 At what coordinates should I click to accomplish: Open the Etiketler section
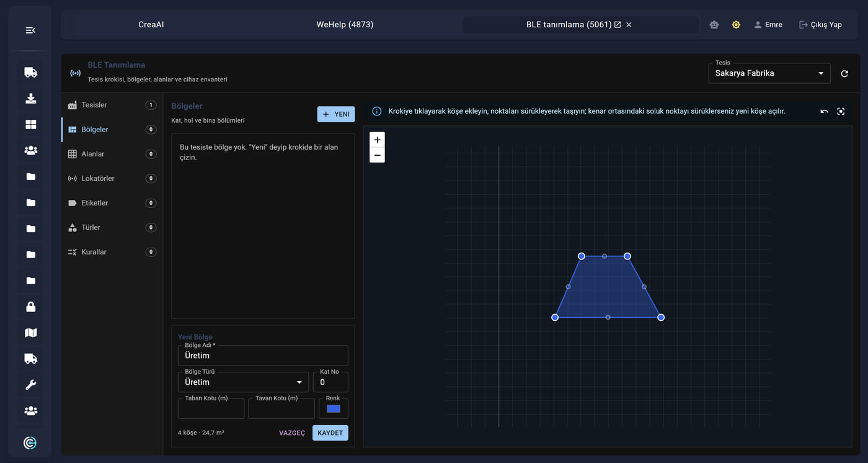pos(112,203)
